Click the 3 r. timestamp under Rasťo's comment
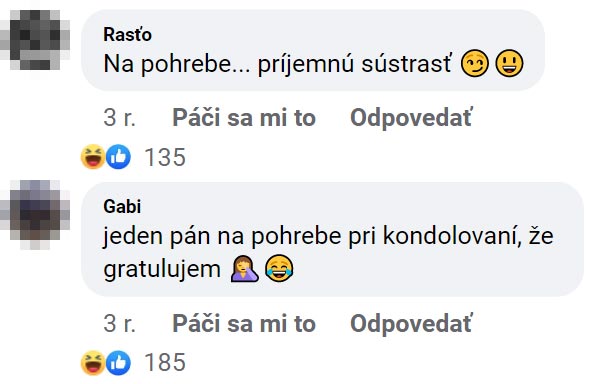The image size is (596, 384). (x=119, y=118)
